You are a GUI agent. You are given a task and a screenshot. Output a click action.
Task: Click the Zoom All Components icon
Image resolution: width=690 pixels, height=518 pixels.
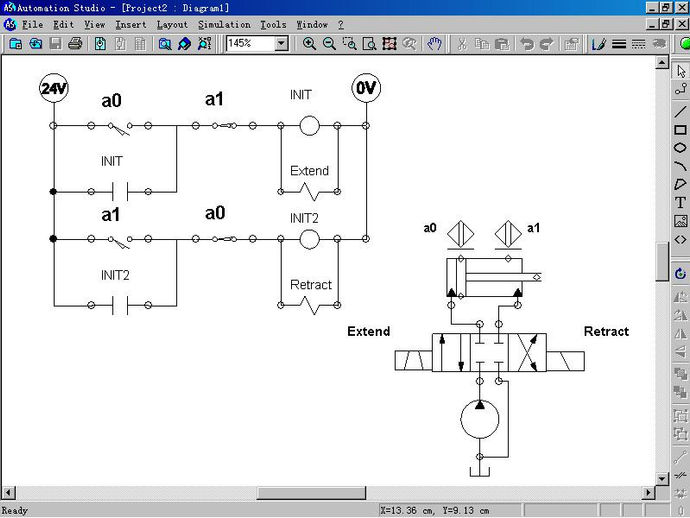(x=389, y=44)
